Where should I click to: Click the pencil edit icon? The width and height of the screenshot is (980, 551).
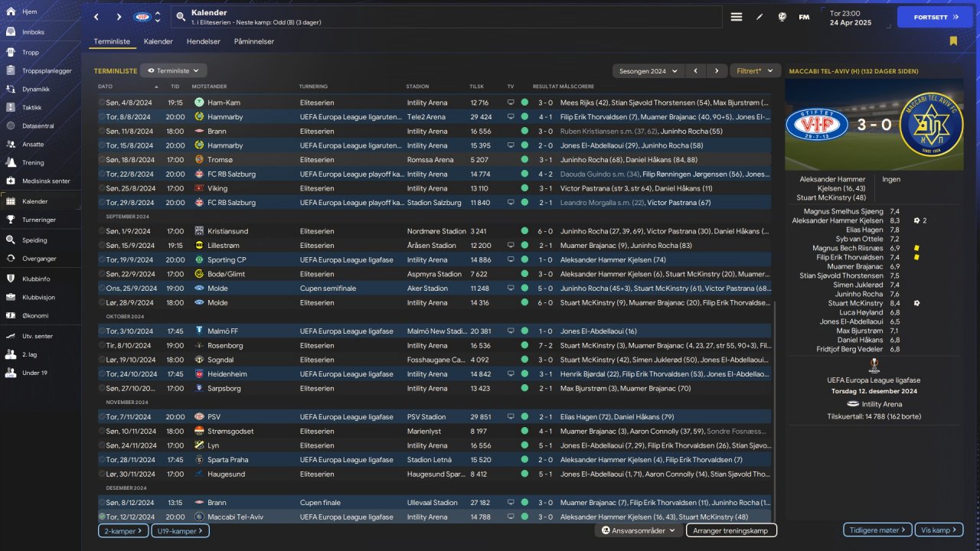(759, 17)
